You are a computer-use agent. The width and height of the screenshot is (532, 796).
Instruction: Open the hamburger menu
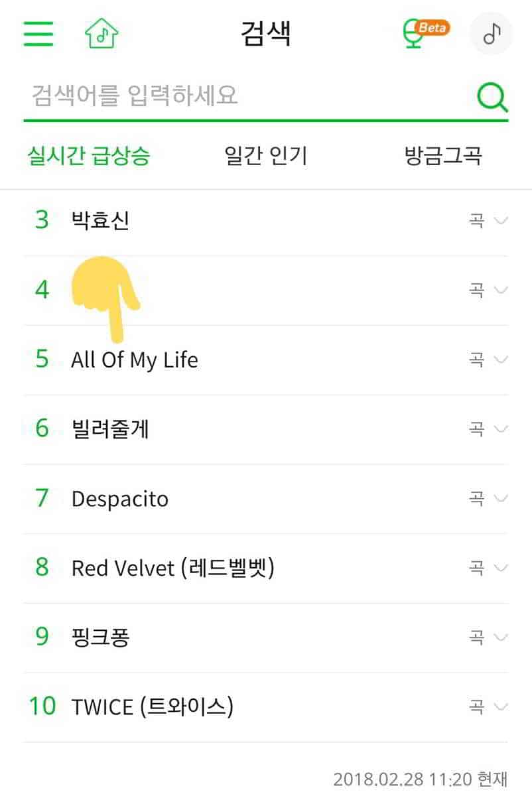tap(38, 33)
